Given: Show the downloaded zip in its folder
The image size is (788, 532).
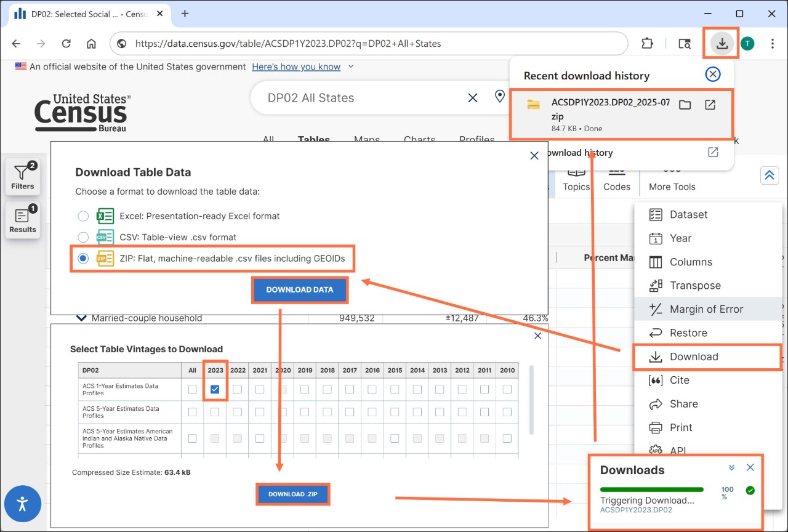Looking at the screenshot, I should [x=685, y=105].
